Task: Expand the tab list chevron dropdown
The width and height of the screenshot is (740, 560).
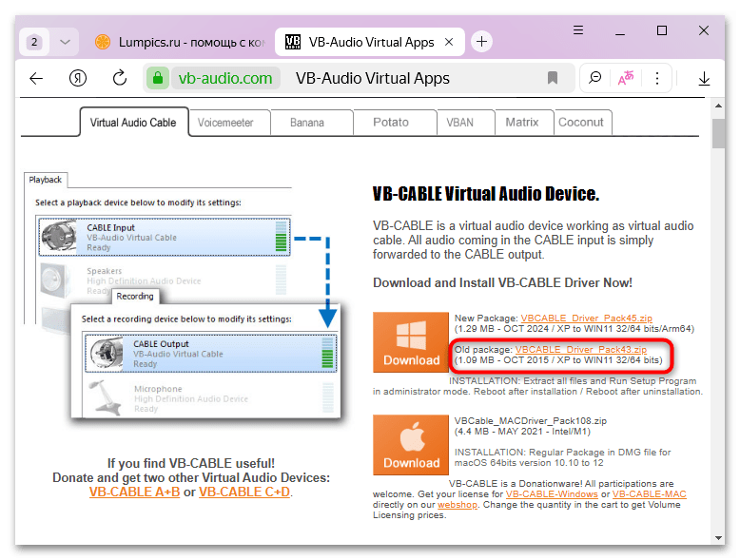Action: tap(65, 42)
